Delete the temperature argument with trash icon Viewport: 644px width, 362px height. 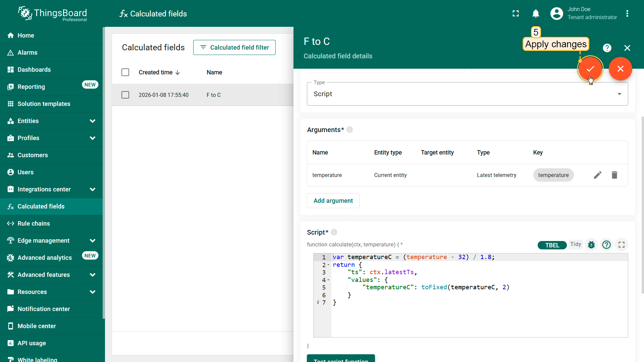point(614,175)
